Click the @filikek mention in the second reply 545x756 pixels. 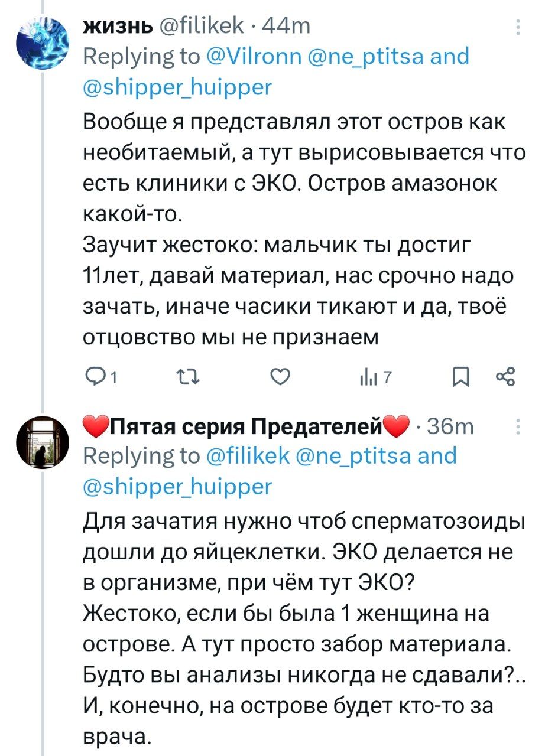248,456
